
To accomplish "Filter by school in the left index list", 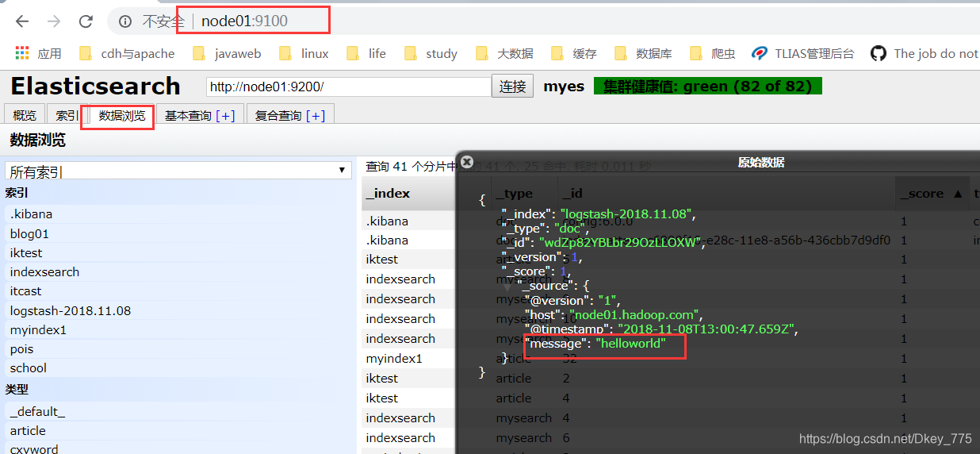I will tap(178, 367).
